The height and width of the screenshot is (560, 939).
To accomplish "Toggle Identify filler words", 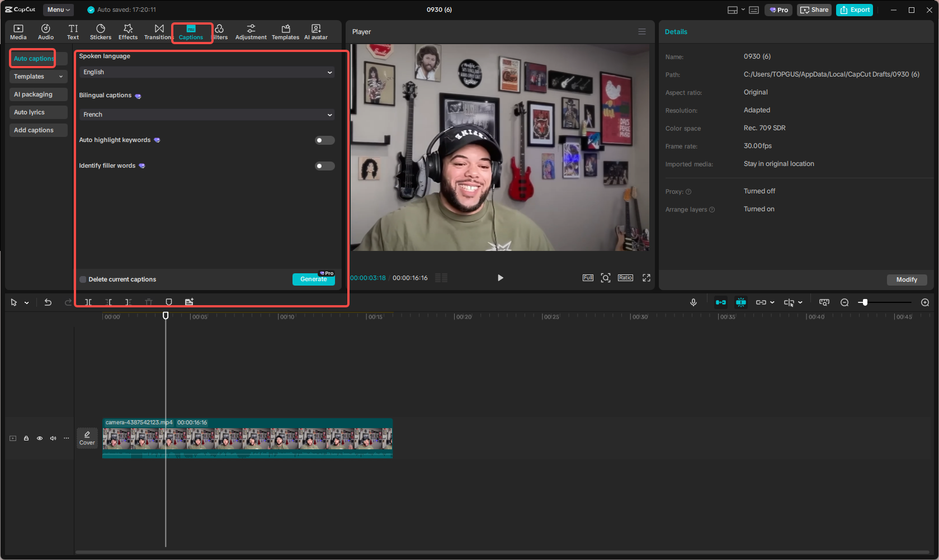I will click(324, 165).
